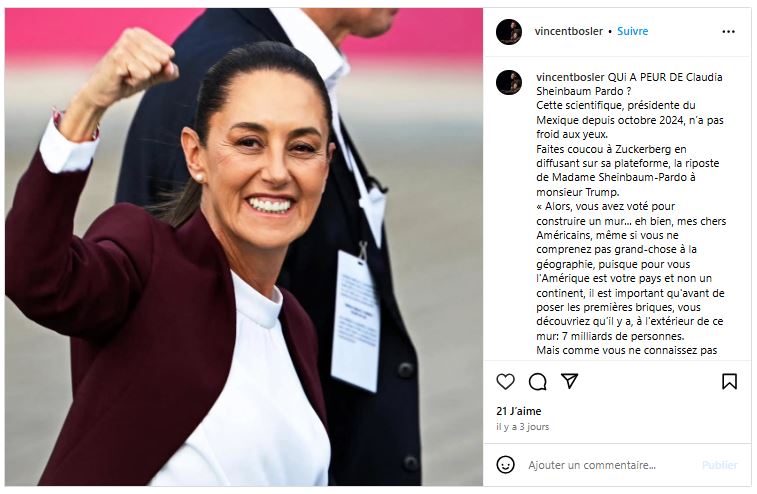The image size is (757, 494).
Task: Click the badge hanging on the lanyard
Action: (356, 321)
